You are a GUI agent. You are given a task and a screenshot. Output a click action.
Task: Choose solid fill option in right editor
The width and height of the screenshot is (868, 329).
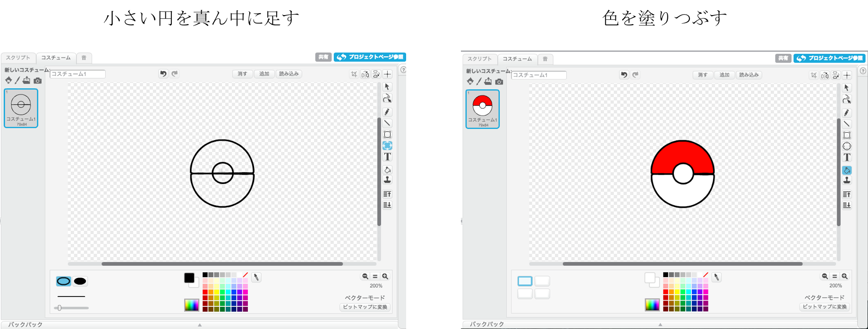coord(525,281)
